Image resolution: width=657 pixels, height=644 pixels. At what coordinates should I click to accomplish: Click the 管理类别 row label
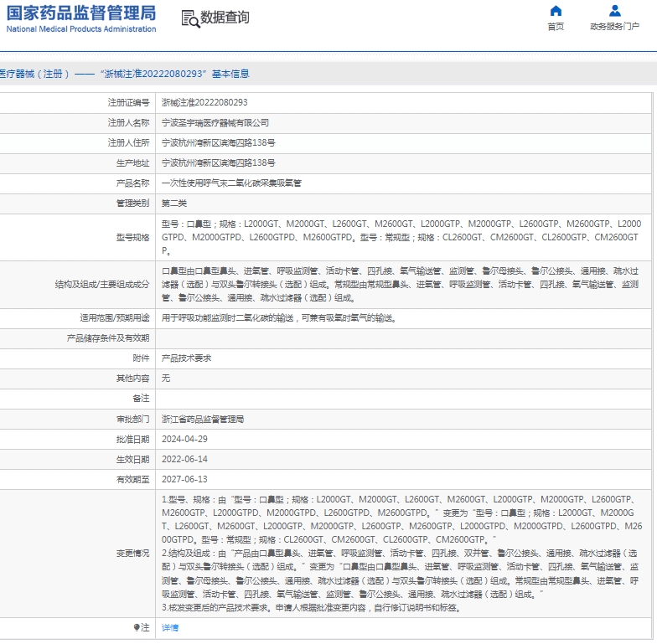132,203
